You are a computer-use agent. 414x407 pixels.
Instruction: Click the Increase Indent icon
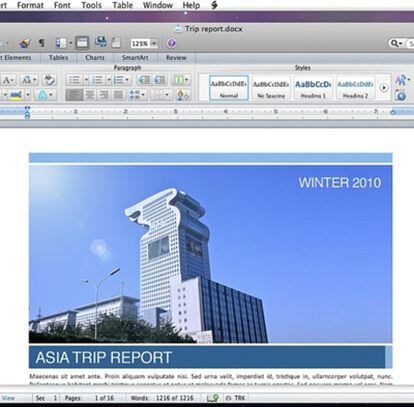point(159,80)
